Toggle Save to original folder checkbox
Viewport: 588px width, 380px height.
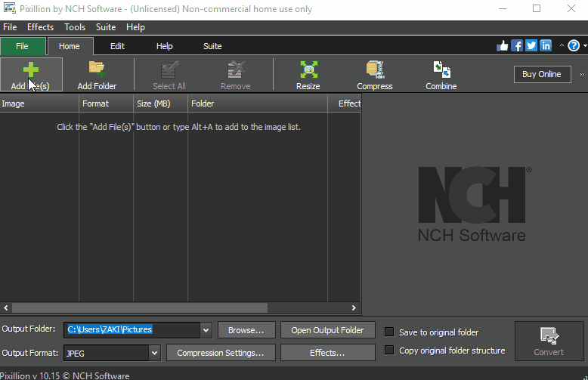pyautogui.click(x=389, y=332)
